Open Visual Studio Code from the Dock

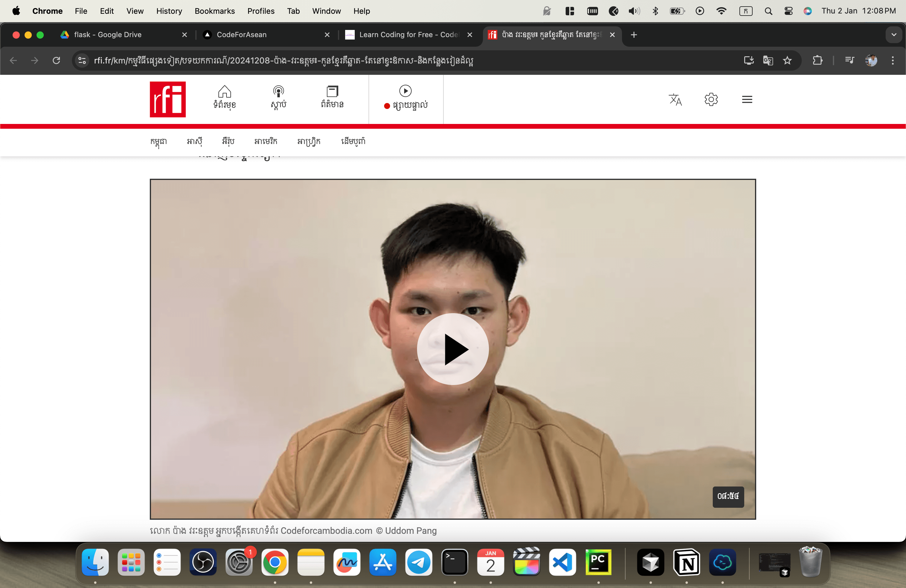pyautogui.click(x=563, y=563)
